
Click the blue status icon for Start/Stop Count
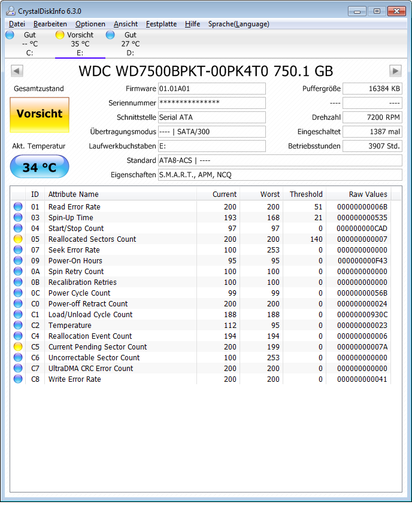coord(18,228)
